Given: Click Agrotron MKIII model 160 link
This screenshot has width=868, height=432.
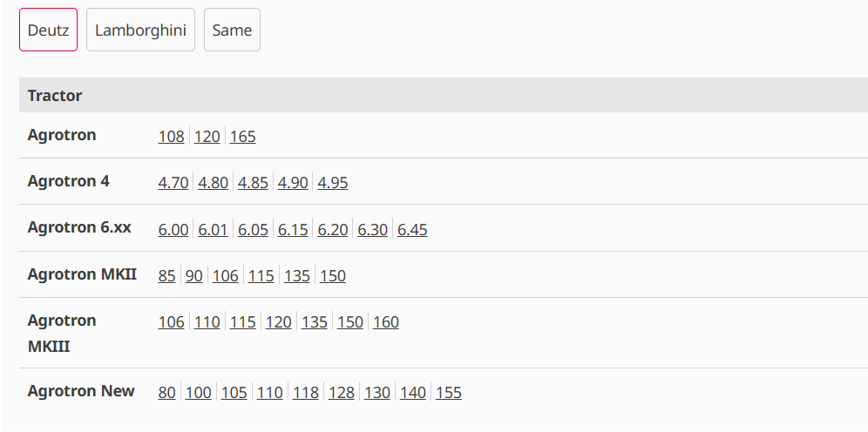Looking at the screenshot, I should tap(386, 322).
